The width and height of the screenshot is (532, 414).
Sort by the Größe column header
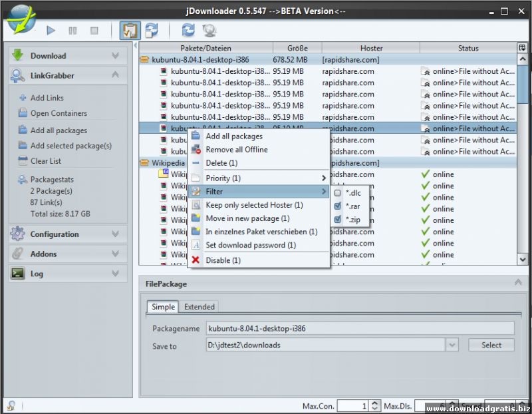tap(297, 48)
